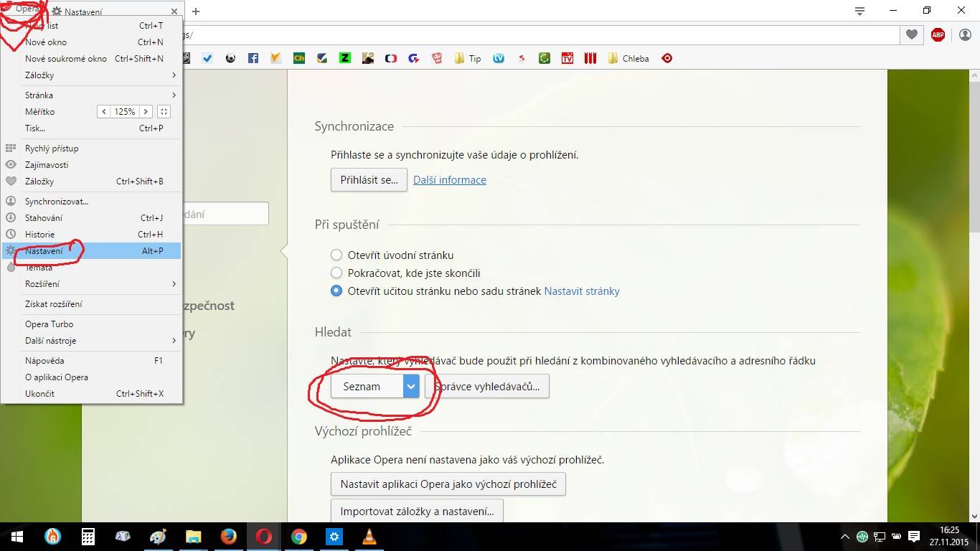Choose Synchronizovat... menu entry
980x551 pixels.
pos(91,202)
